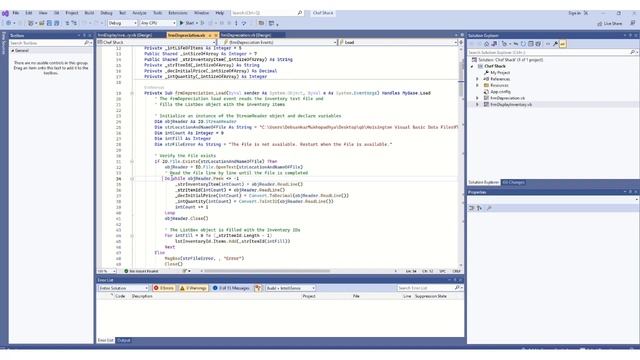The width and height of the screenshot is (640, 360).
Task: Click the Visual Studio logo icon
Action: click(5, 13)
